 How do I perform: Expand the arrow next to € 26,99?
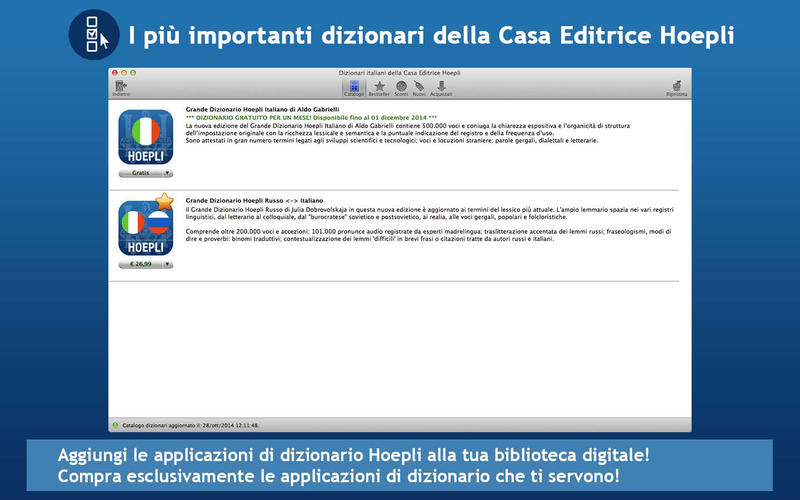(167, 264)
